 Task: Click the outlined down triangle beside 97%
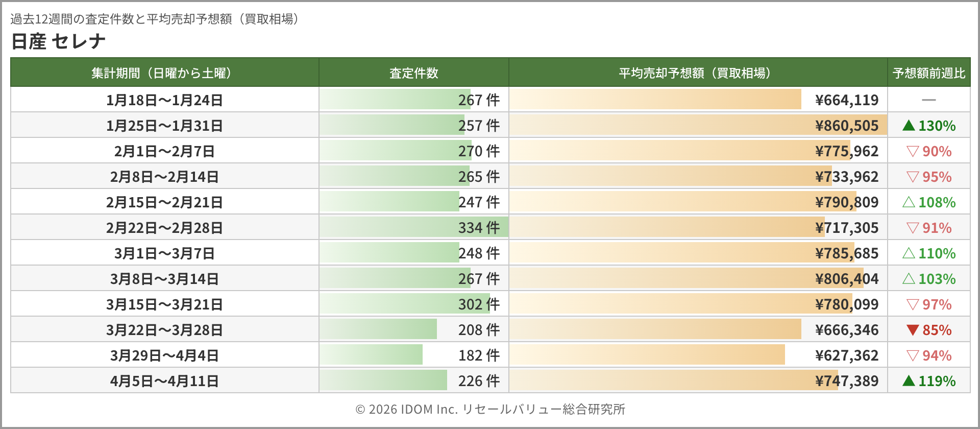913,304
